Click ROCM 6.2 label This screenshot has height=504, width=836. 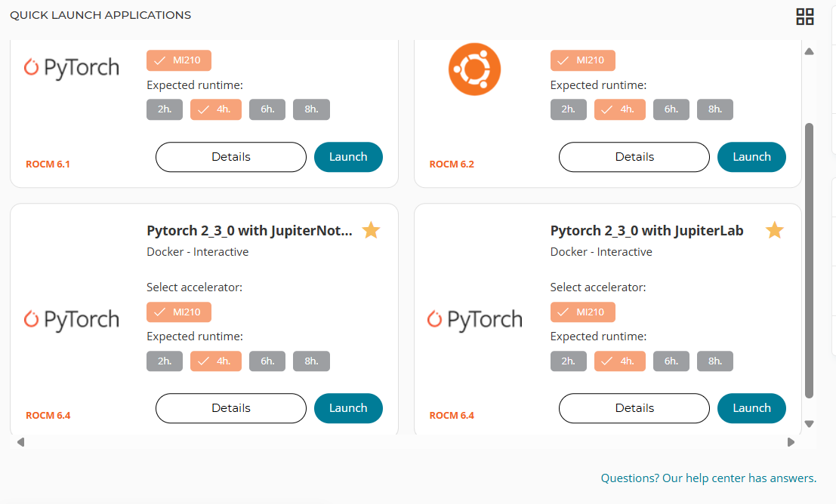pyautogui.click(x=452, y=164)
